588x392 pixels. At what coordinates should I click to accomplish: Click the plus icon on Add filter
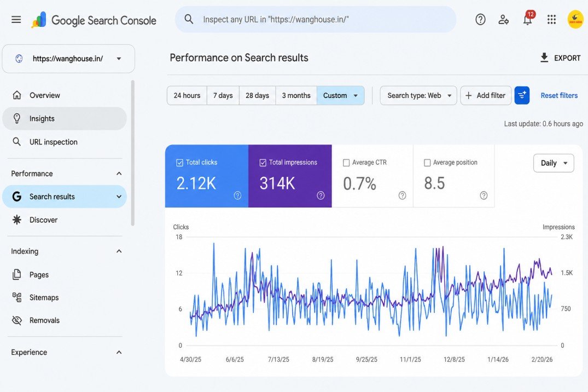tap(468, 95)
